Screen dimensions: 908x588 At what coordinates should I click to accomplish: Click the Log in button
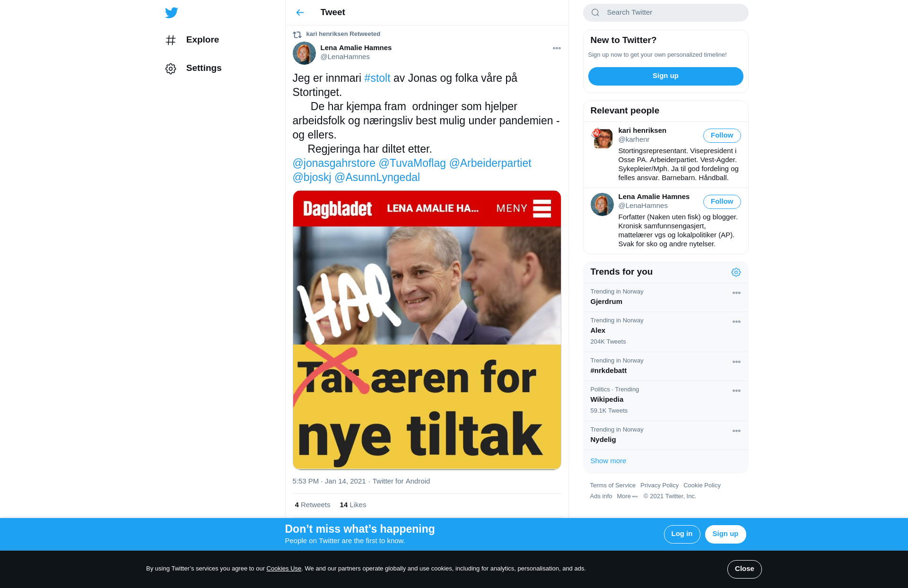681,534
